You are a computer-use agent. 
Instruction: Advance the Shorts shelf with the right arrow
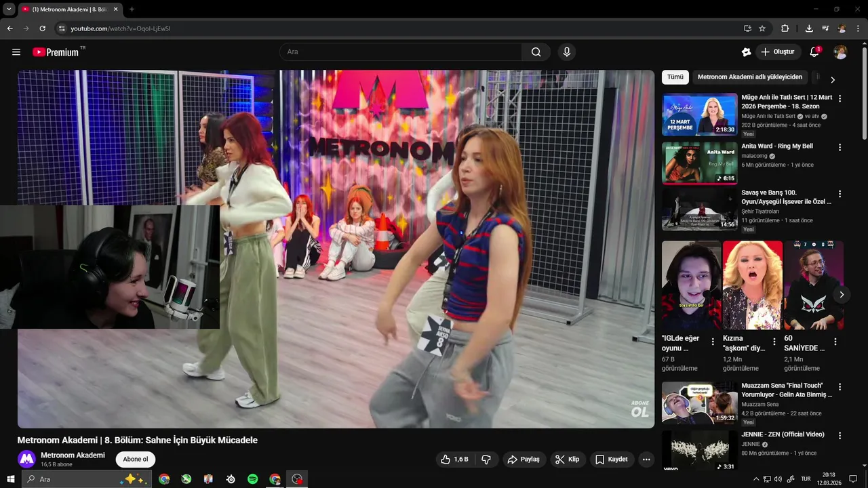click(842, 295)
